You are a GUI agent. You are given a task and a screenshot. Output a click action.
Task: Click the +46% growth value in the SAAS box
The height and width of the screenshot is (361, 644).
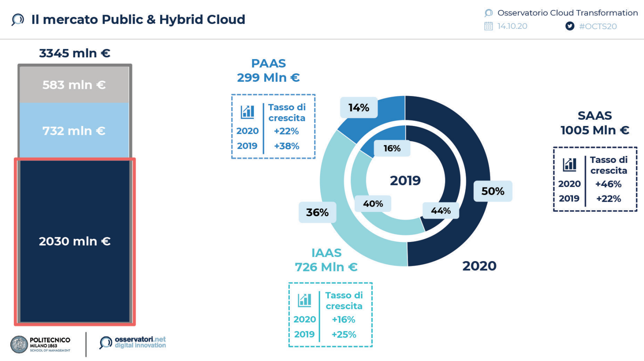pyautogui.click(x=608, y=184)
